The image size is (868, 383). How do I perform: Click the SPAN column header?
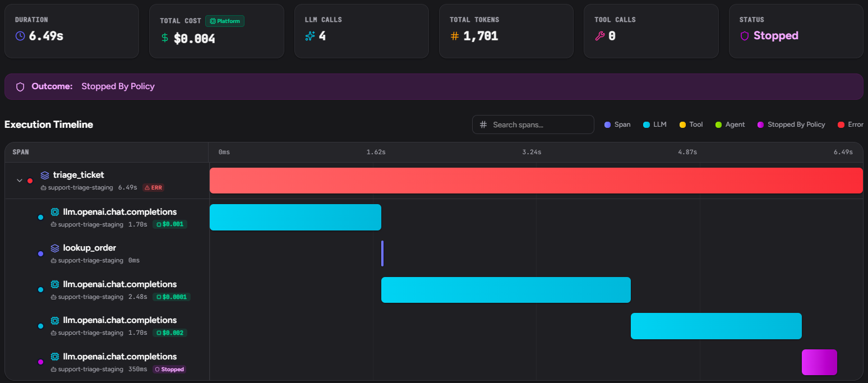pyautogui.click(x=21, y=152)
